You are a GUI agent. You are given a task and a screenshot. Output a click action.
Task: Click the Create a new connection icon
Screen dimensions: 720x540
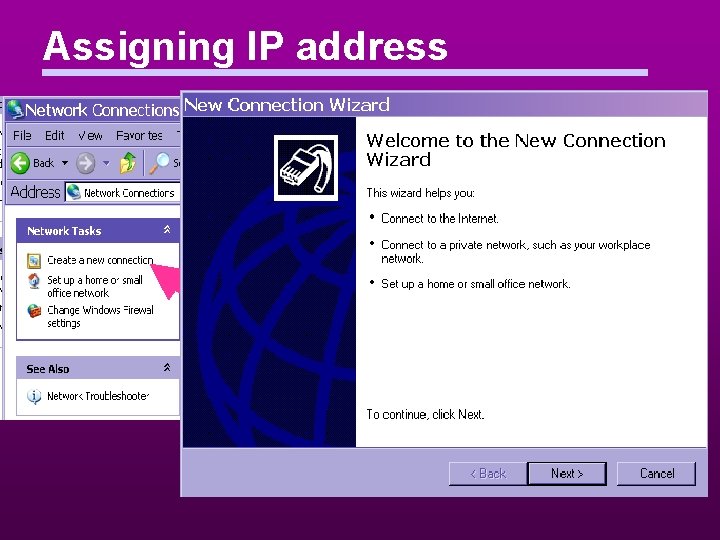pos(34,261)
